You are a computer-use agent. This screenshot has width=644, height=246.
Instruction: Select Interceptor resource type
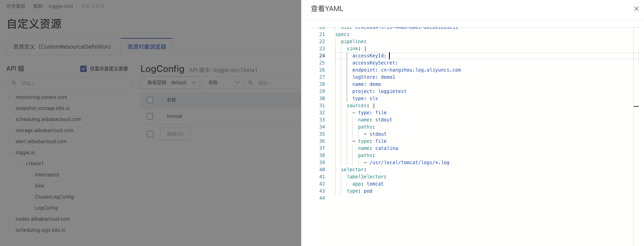[x=47, y=175]
